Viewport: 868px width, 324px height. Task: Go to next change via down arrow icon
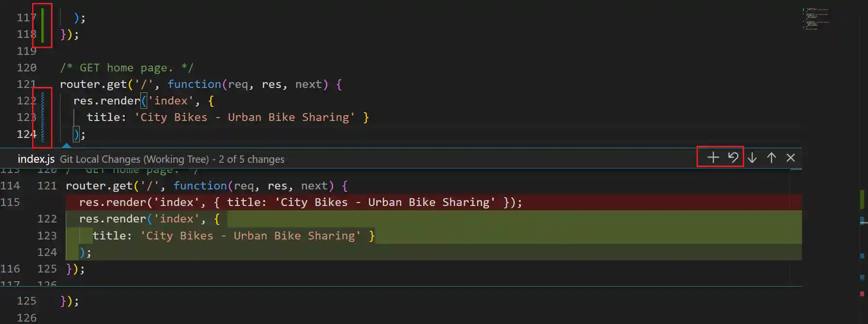tap(751, 157)
